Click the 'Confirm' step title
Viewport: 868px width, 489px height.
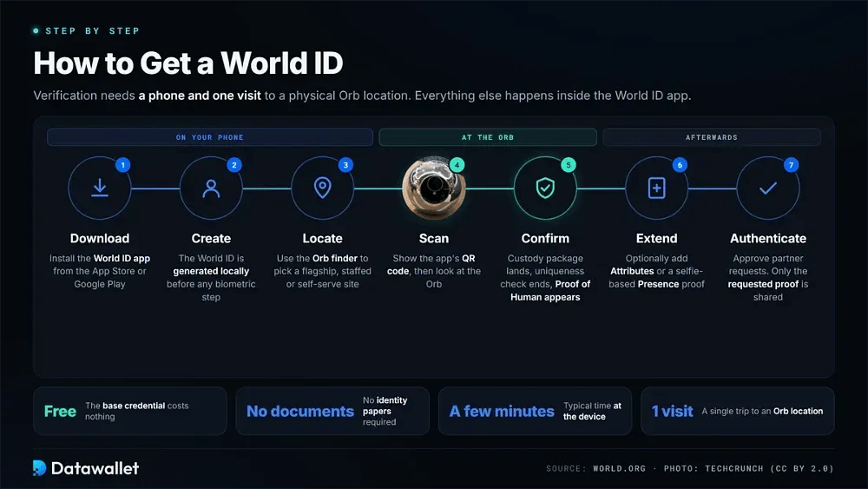click(x=545, y=238)
